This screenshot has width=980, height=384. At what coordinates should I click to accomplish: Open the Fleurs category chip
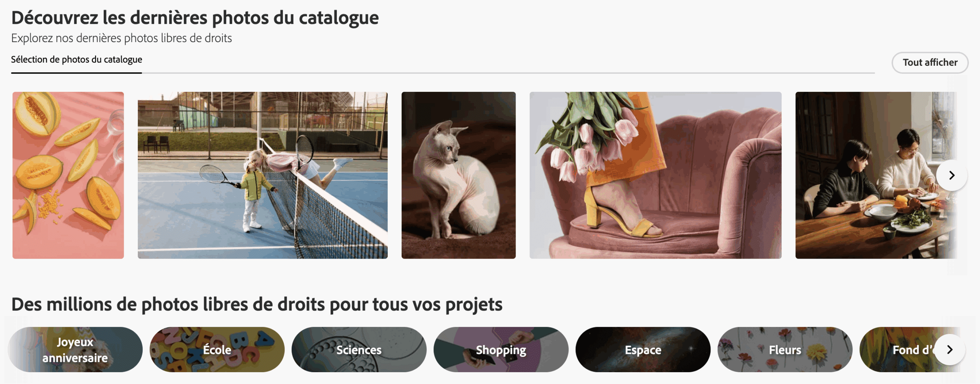[785, 350]
